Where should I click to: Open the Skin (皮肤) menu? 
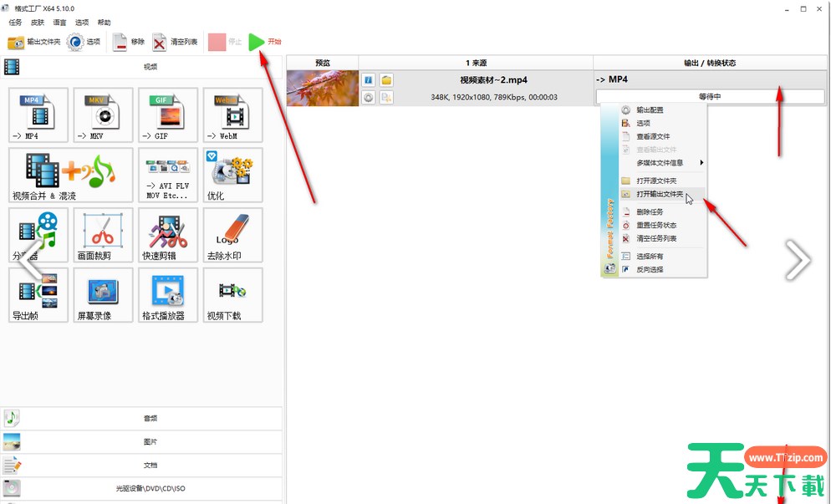pos(38,23)
